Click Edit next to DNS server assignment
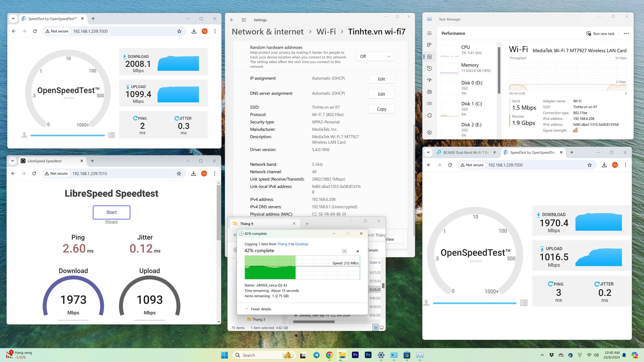Viewport: 644px width, 362px height. point(382,94)
